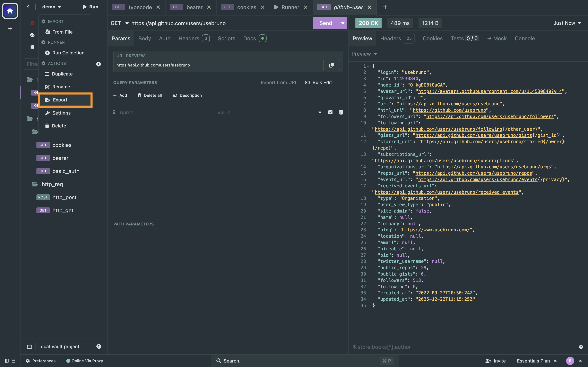
Task: Click the JSONPath filter help icon
Action: pos(581,347)
